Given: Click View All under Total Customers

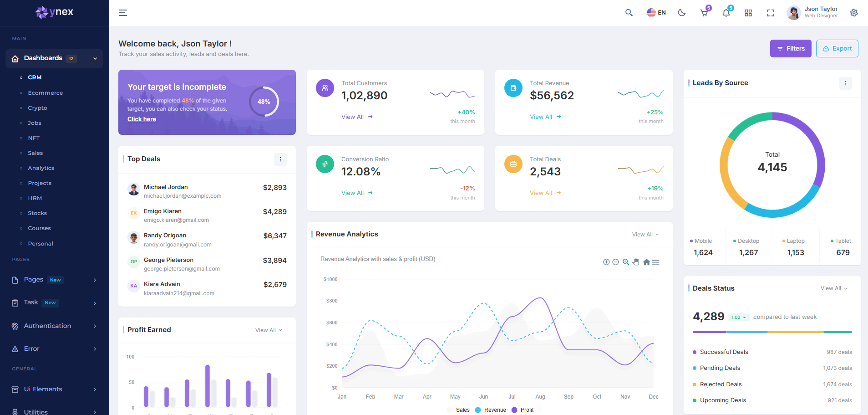Looking at the screenshot, I should pos(357,117).
